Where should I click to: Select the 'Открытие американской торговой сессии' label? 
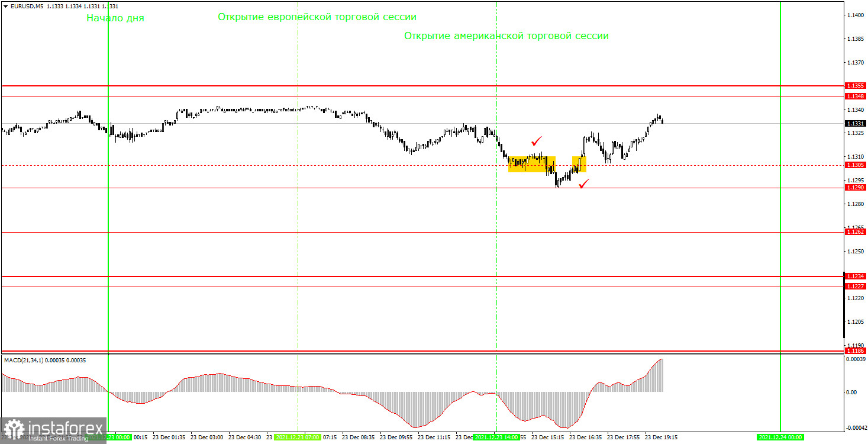pyautogui.click(x=506, y=36)
